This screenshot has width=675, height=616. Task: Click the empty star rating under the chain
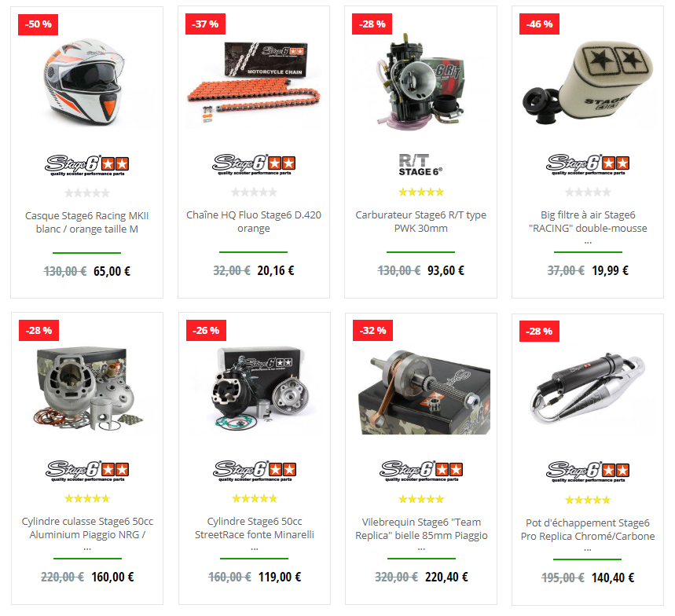click(x=254, y=192)
